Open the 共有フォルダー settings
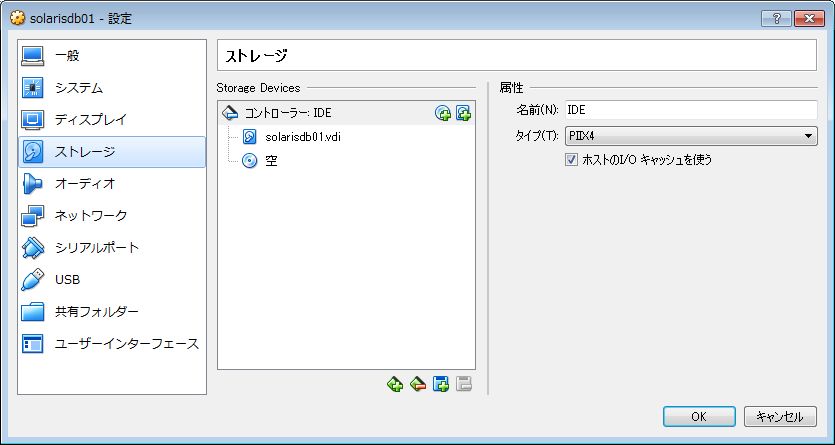Image resolution: width=835 pixels, height=445 pixels. click(112, 311)
